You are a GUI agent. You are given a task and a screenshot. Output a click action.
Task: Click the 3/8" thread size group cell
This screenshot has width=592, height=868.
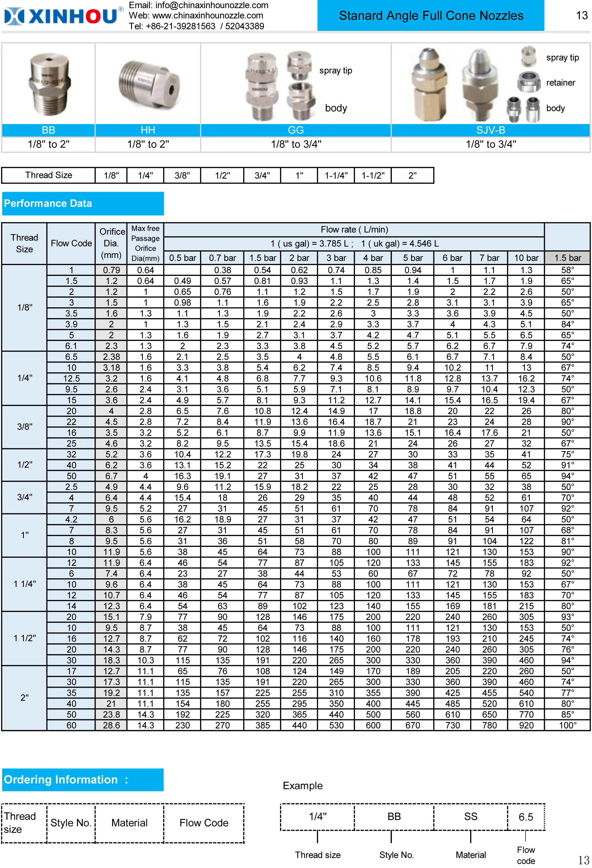(x=25, y=427)
